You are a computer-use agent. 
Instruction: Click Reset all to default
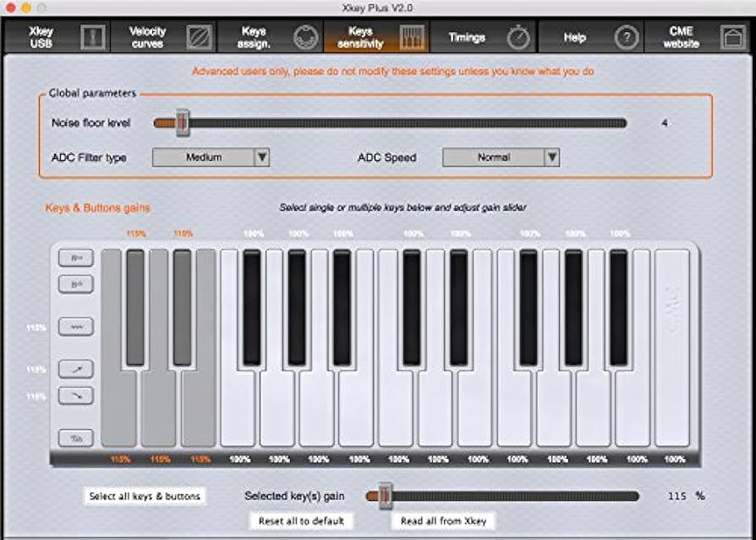point(301,521)
